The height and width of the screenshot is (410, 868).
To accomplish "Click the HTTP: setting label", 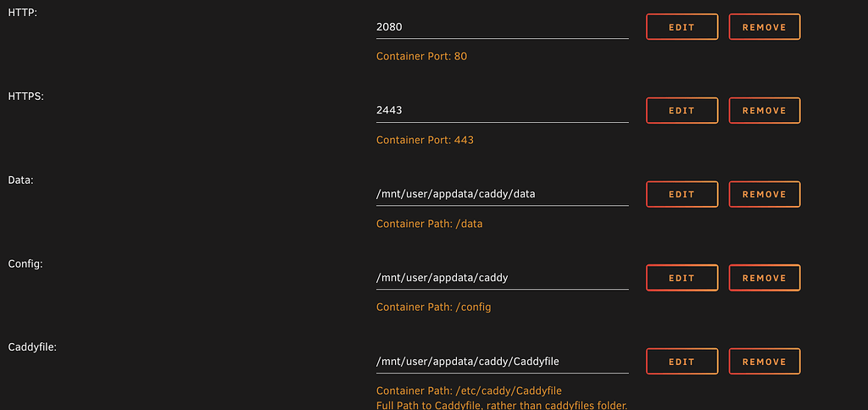I will tap(22, 13).
